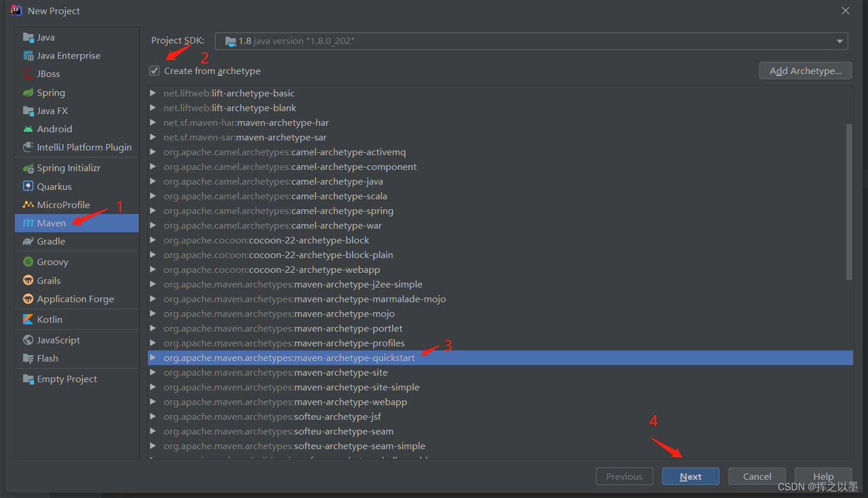The width and height of the screenshot is (868, 498).
Task: Select camel-archetype-component row text
Action: click(290, 167)
